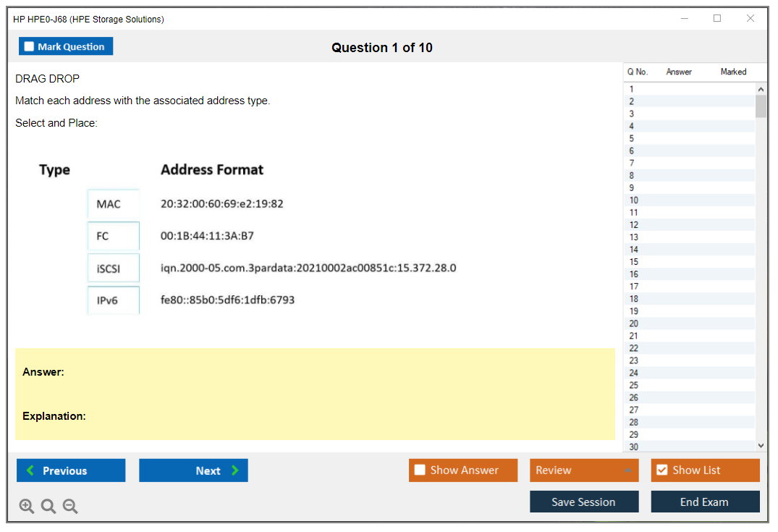Select question 5 in the list
Screen dimensions: 778x532
[632, 138]
